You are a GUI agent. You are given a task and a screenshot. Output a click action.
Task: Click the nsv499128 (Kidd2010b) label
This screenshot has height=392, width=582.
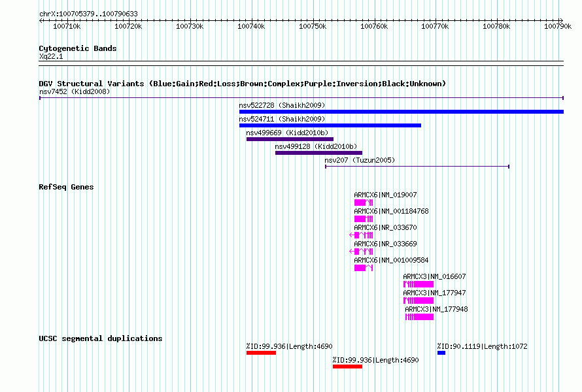click(x=316, y=146)
